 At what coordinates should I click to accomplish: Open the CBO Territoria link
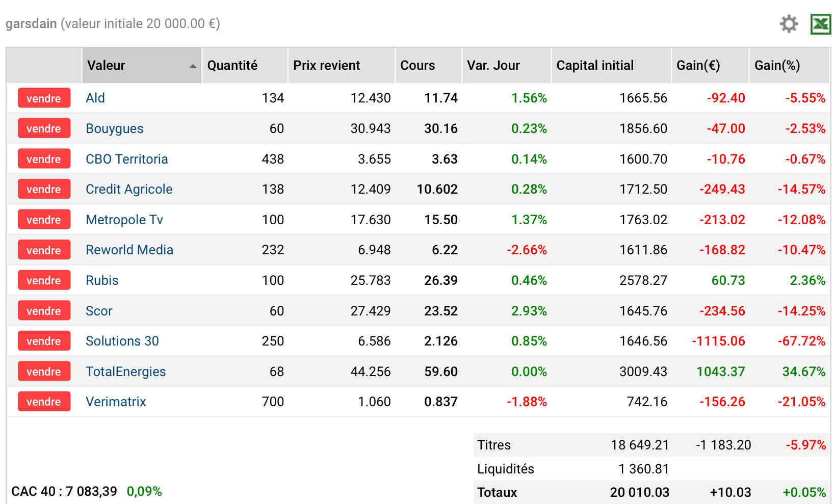(126, 159)
